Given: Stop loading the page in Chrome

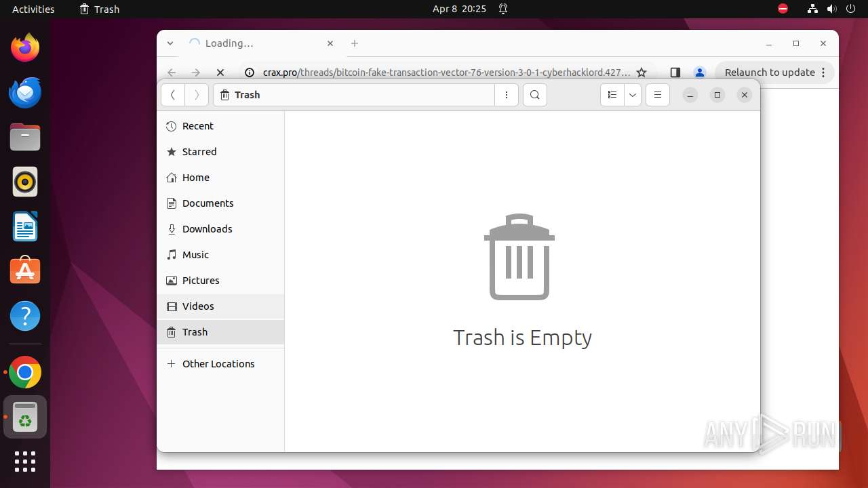Looking at the screenshot, I should (x=220, y=73).
